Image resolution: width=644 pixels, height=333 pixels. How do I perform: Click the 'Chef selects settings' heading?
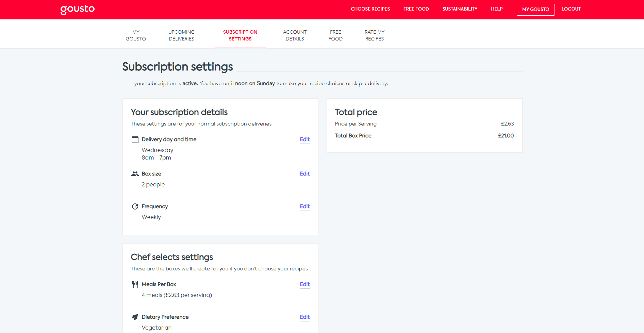click(x=172, y=257)
